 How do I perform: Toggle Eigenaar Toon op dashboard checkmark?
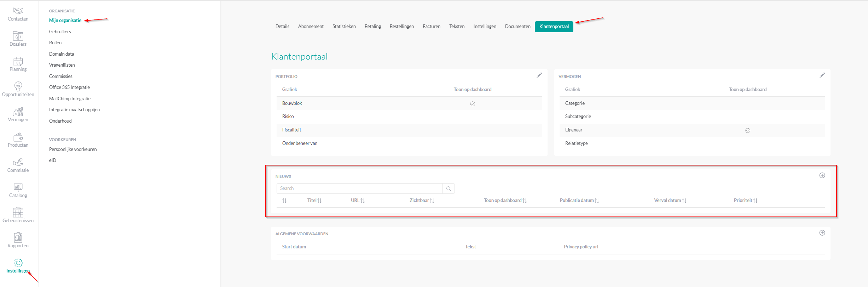point(748,130)
